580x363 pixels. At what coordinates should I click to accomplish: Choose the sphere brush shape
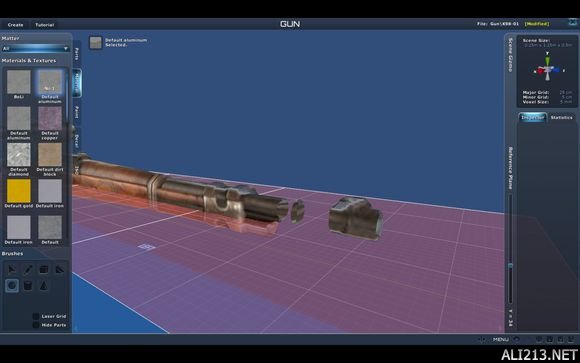(x=12, y=286)
